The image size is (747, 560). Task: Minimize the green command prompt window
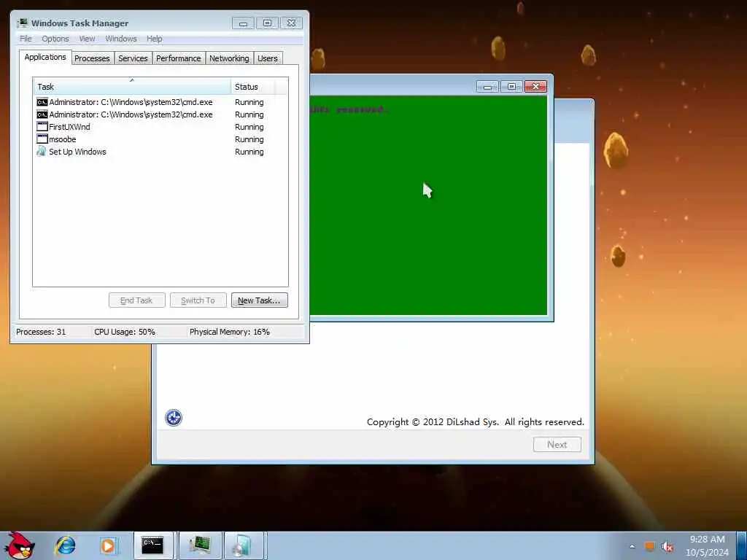tap(487, 87)
